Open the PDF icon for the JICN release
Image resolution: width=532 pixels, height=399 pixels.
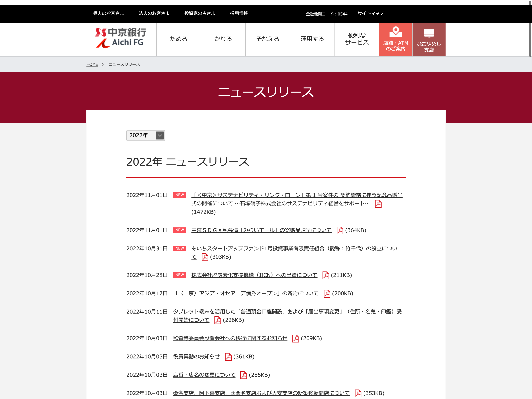tap(326, 275)
